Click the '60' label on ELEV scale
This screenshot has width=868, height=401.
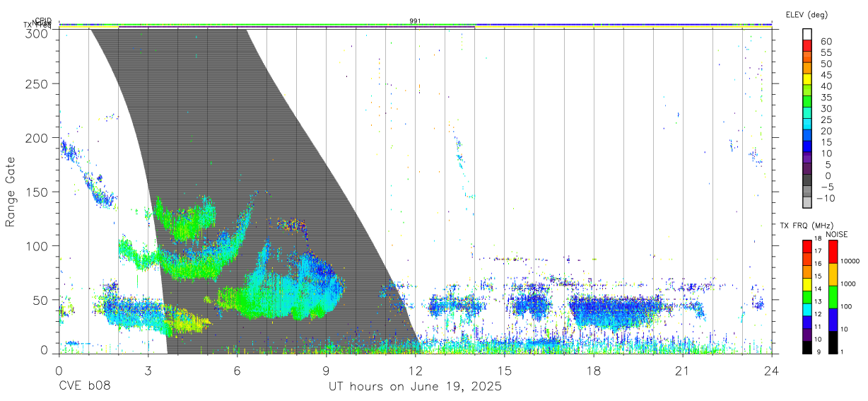tap(826, 41)
